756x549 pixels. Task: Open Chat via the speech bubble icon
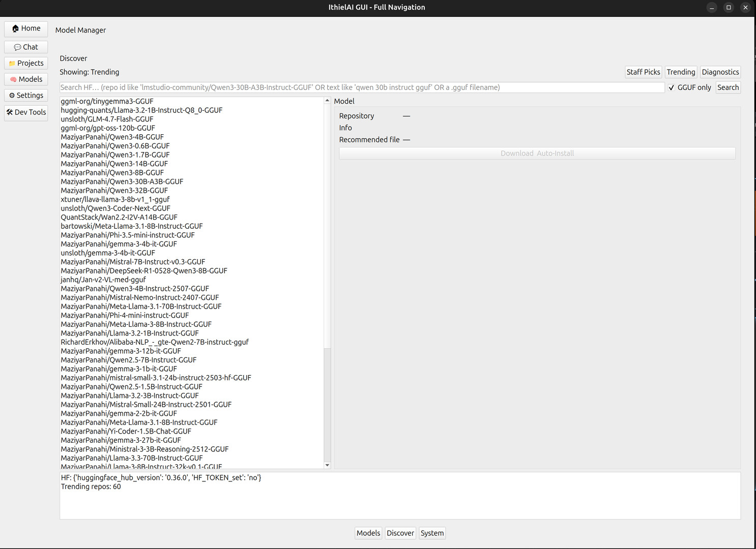tap(25, 46)
